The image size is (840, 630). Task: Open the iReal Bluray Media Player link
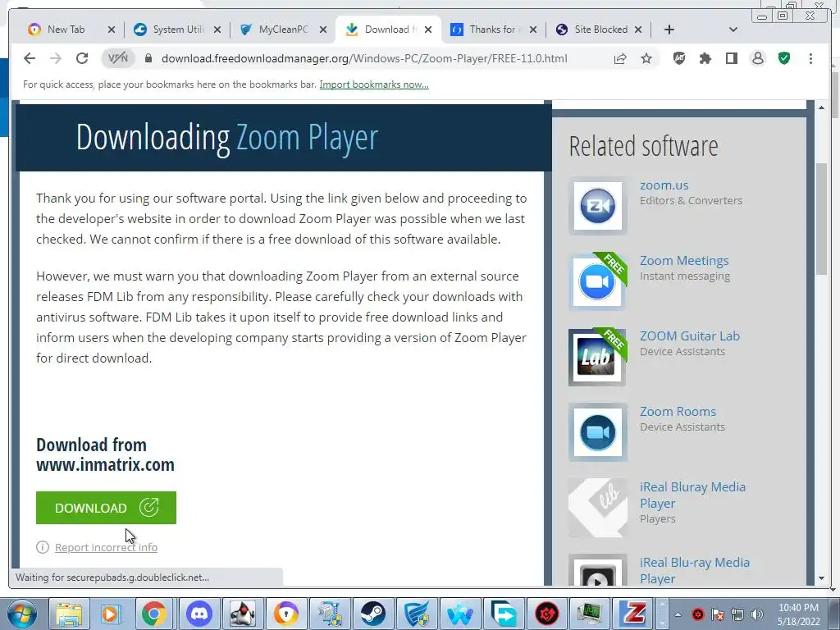[692, 495]
